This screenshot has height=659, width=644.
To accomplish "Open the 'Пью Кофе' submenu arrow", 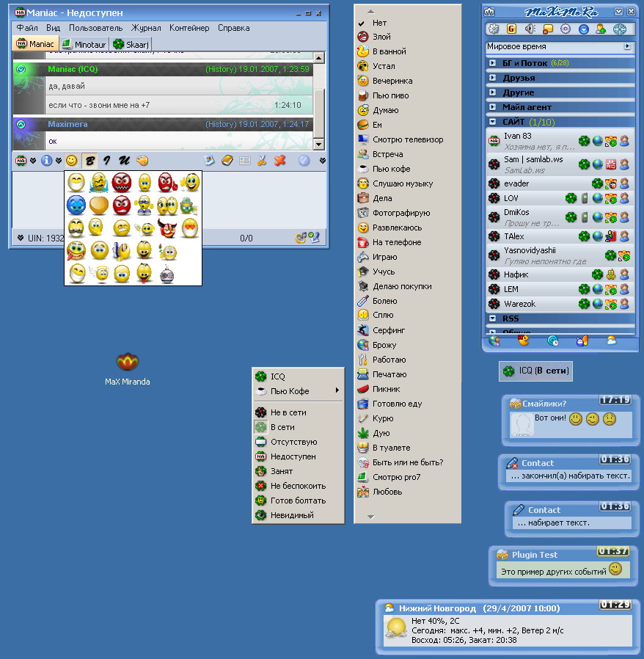I will tap(337, 391).
